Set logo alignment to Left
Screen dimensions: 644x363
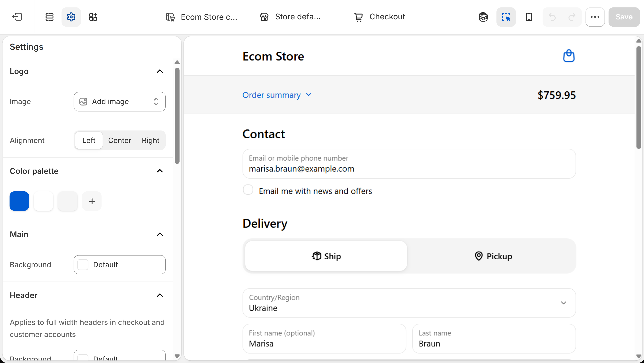pyautogui.click(x=89, y=140)
